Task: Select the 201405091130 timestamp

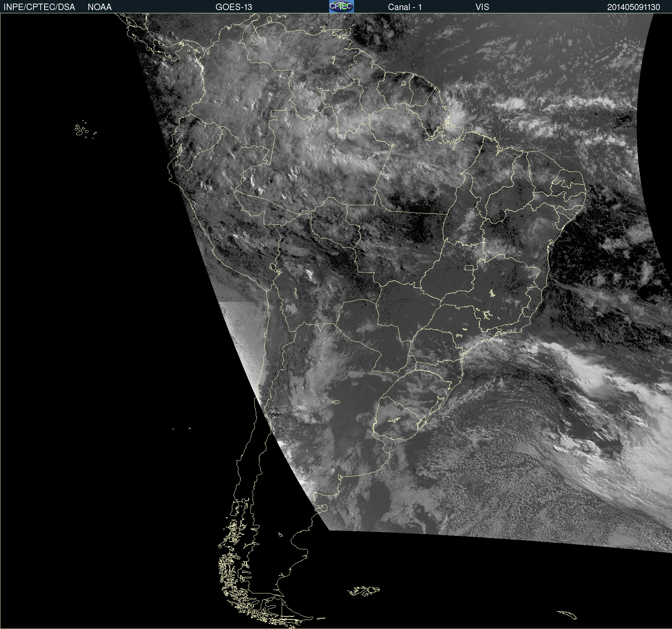Action: pyautogui.click(x=633, y=7)
